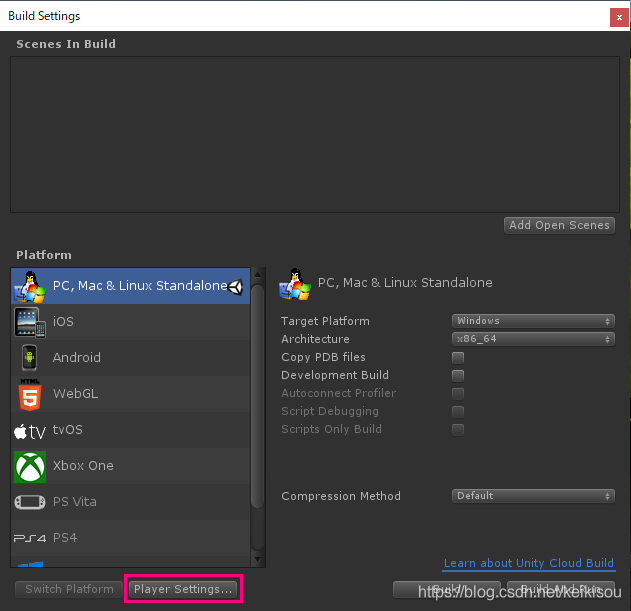Toggle the Copy PDB files checkbox

pyautogui.click(x=458, y=357)
